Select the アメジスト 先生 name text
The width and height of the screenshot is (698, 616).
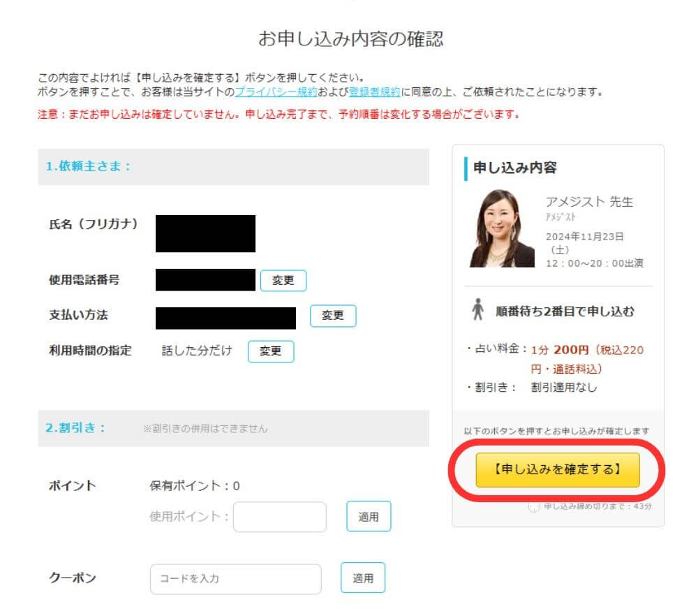[x=589, y=202]
